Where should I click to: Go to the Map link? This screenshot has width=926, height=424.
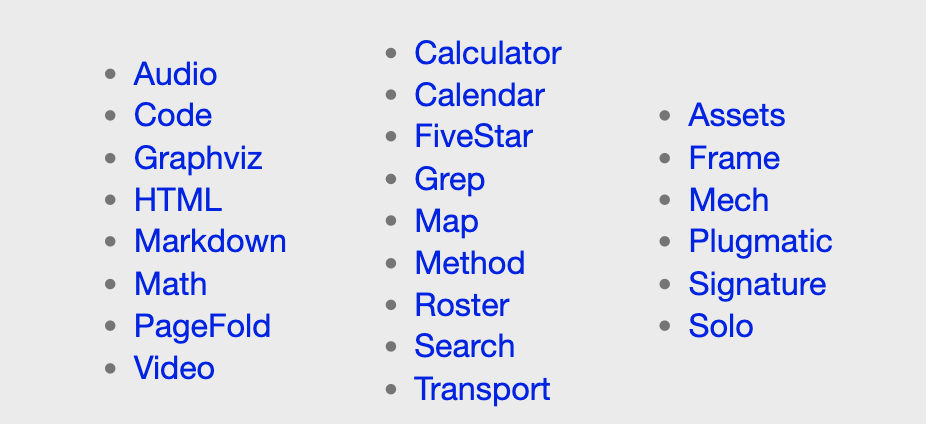click(446, 221)
